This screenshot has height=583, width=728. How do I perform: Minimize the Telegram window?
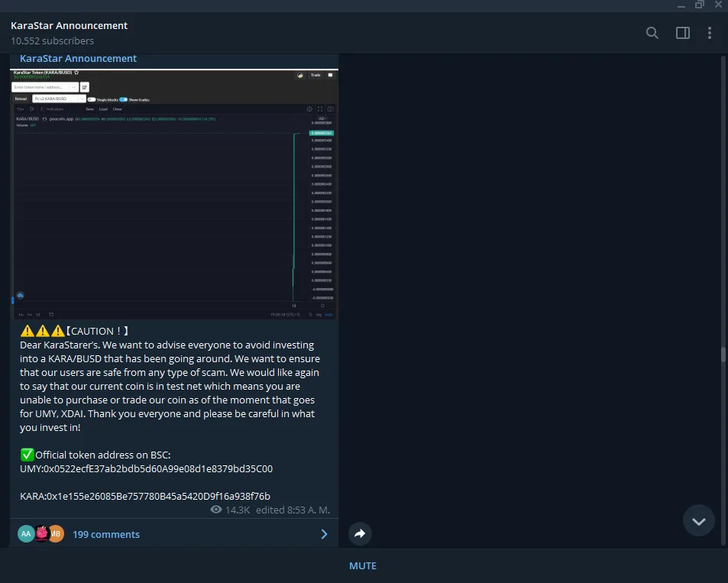coord(681,5)
